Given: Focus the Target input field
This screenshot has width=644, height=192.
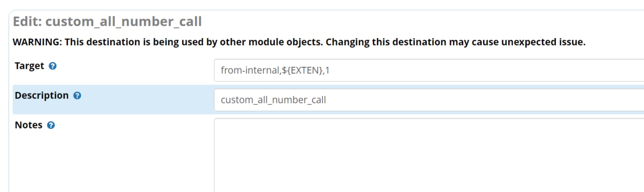Looking at the screenshot, I should tap(429, 70).
